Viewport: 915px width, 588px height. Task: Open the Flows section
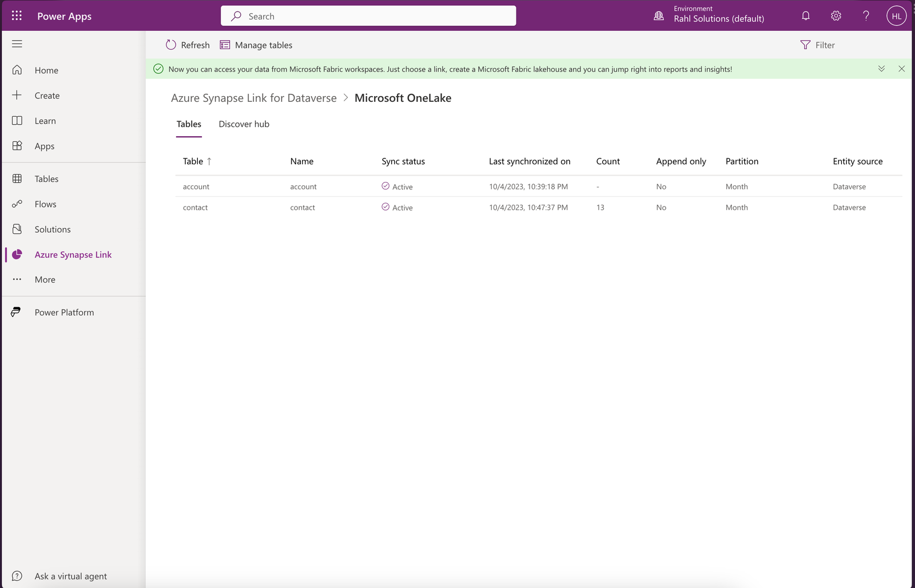tap(45, 204)
